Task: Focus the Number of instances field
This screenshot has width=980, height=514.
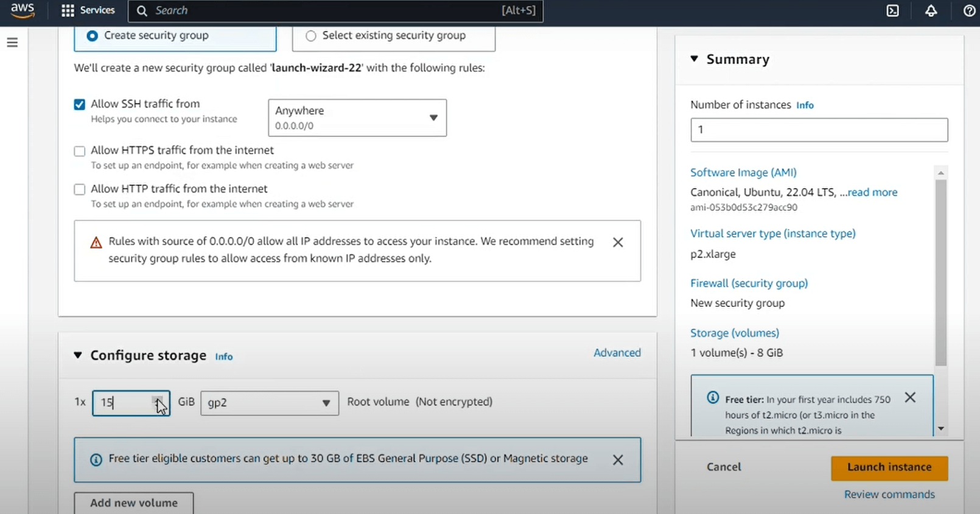Action: pyautogui.click(x=819, y=130)
